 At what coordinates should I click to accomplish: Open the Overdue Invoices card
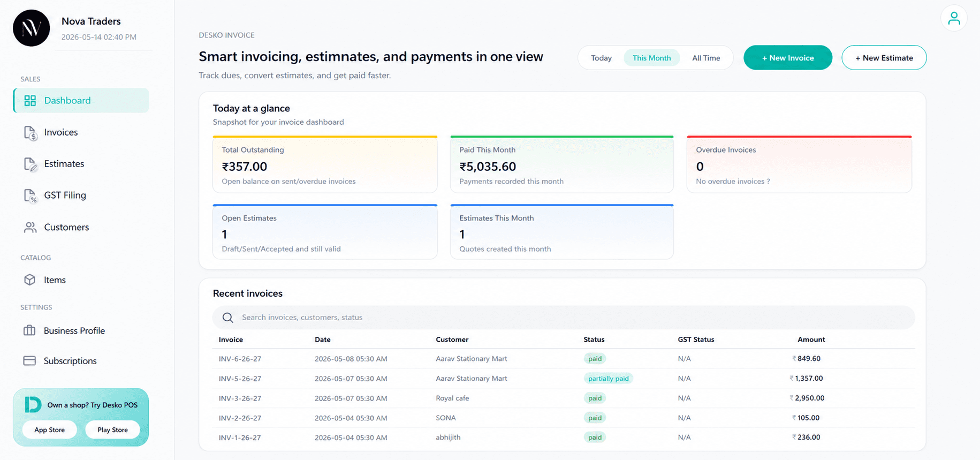click(x=799, y=164)
